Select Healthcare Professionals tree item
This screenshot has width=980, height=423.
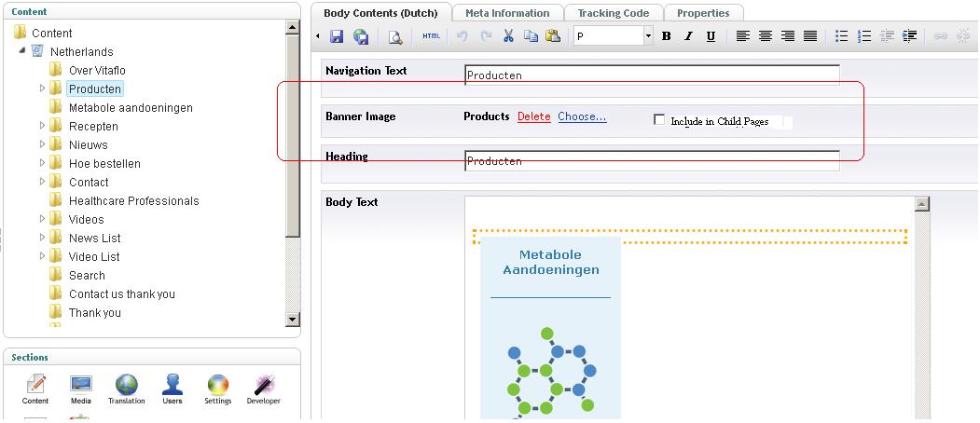tap(133, 200)
